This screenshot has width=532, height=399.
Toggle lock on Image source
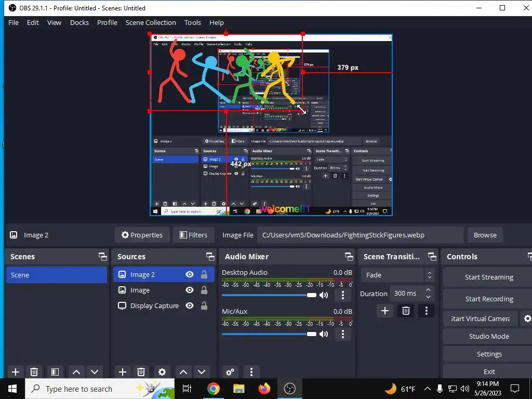(x=204, y=290)
